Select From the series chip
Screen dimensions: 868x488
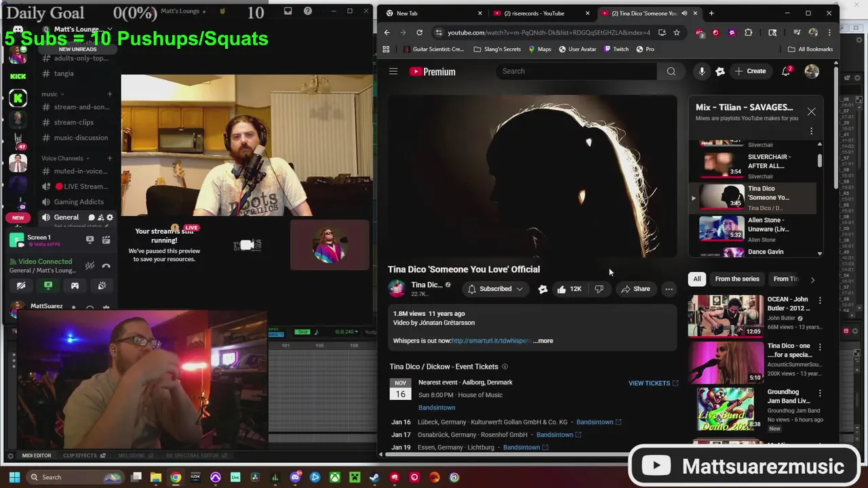click(x=737, y=279)
